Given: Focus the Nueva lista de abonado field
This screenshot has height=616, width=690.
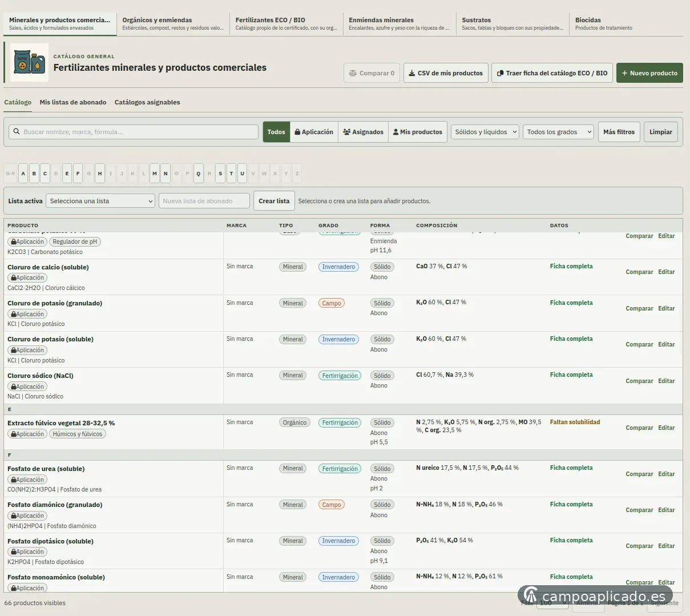Looking at the screenshot, I should click(204, 201).
